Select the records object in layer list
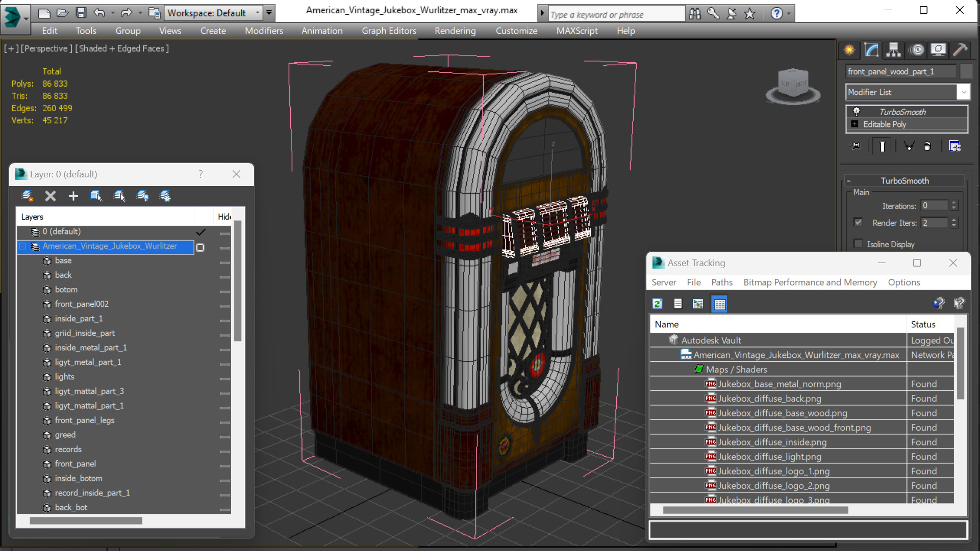The image size is (980, 551). click(x=68, y=449)
